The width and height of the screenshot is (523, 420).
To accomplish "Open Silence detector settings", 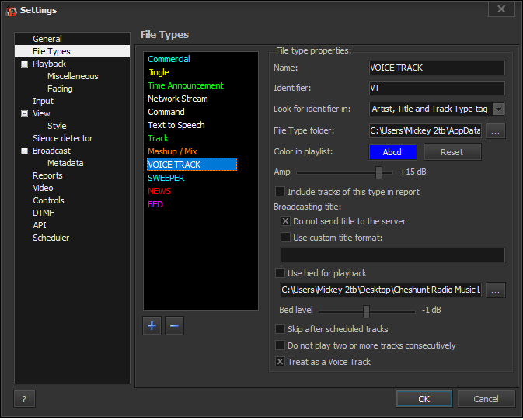I will pyautogui.click(x=62, y=138).
